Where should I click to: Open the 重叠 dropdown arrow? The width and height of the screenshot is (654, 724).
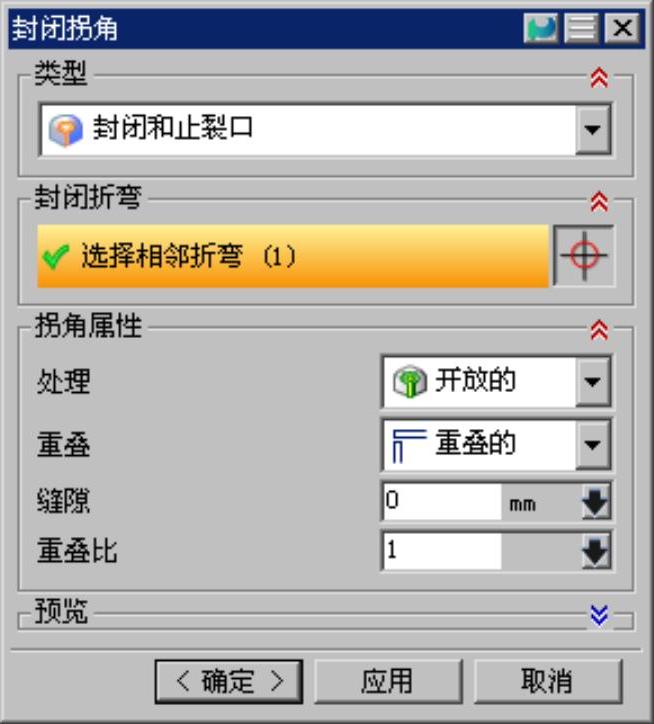593,445
